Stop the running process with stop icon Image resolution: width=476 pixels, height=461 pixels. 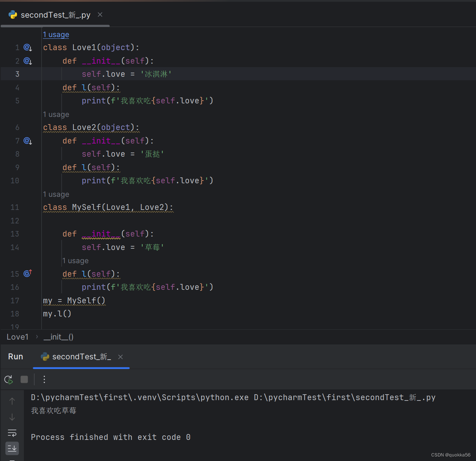click(x=24, y=379)
